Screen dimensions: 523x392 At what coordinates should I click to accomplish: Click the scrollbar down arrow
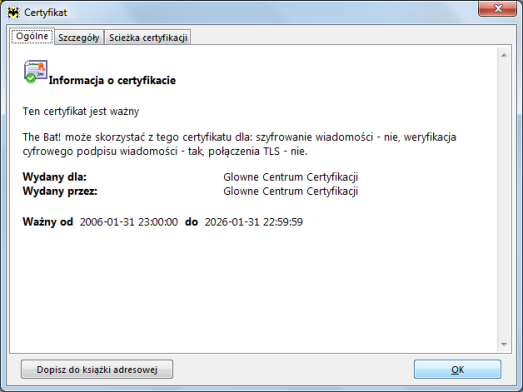click(x=504, y=344)
